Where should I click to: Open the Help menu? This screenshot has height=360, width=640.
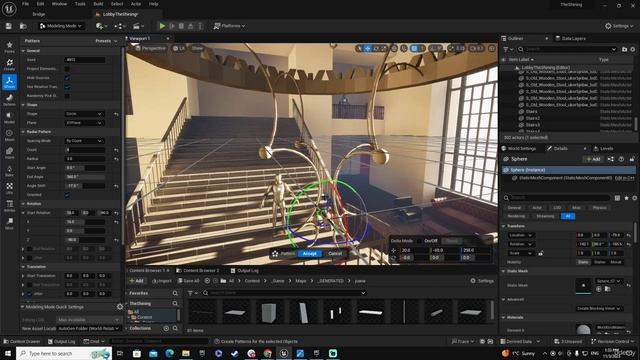tap(153, 4)
